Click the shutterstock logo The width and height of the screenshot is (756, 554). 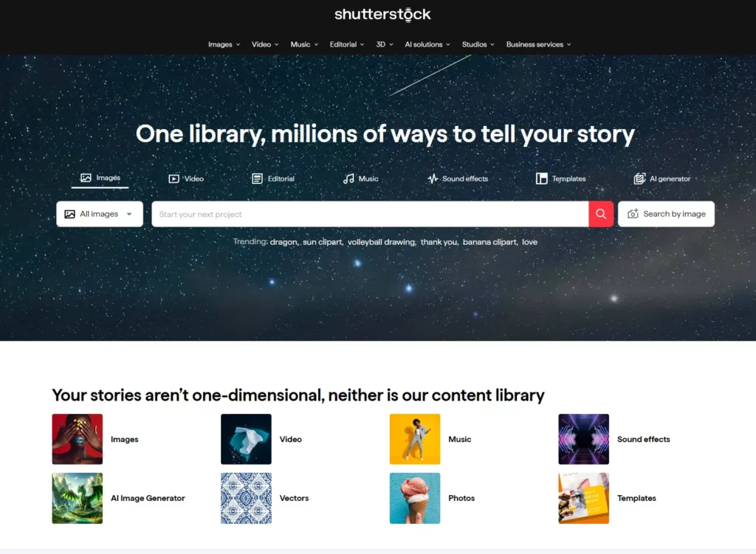coord(382,15)
